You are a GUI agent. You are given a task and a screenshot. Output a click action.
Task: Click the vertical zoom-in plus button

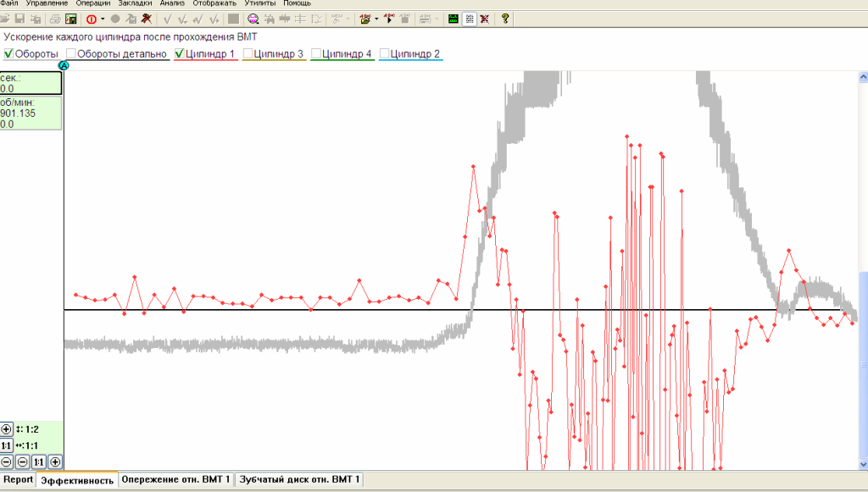click(x=7, y=429)
